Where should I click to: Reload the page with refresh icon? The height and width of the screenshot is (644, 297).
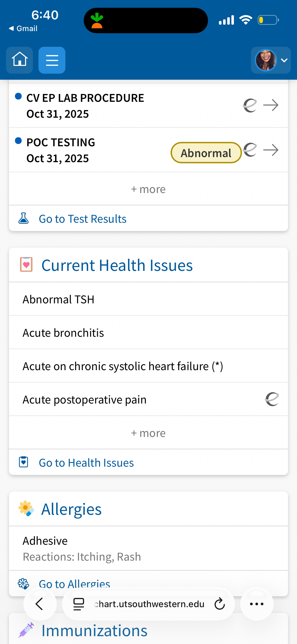coord(219,604)
